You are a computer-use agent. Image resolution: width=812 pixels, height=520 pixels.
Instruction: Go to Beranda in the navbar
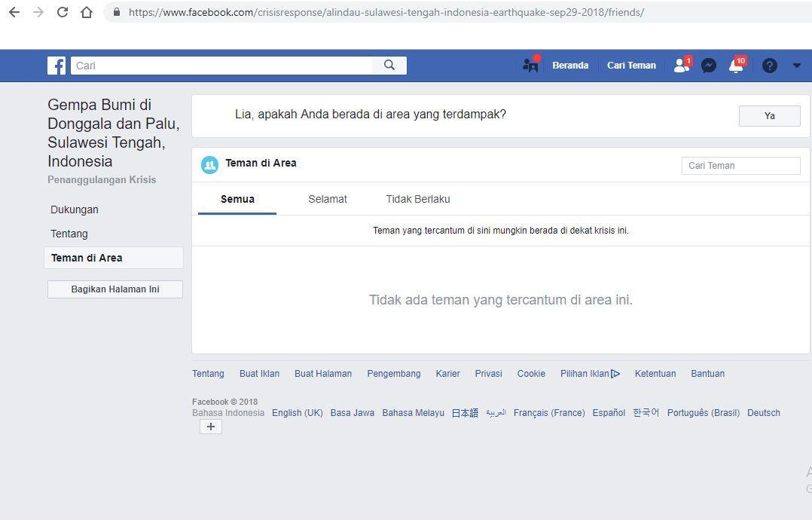(x=570, y=66)
